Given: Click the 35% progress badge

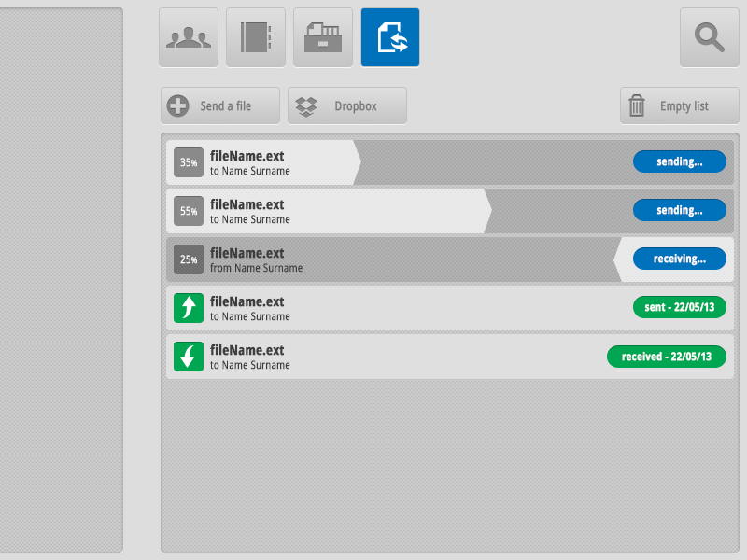Looking at the screenshot, I should click(188, 161).
